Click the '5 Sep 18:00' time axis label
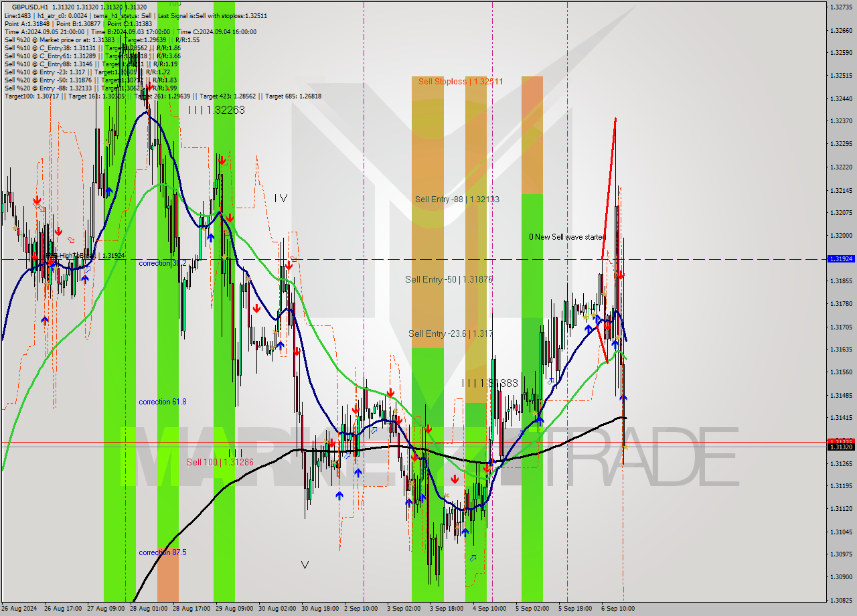This screenshot has height=616, width=857. pyautogui.click(x=575, y=609)
